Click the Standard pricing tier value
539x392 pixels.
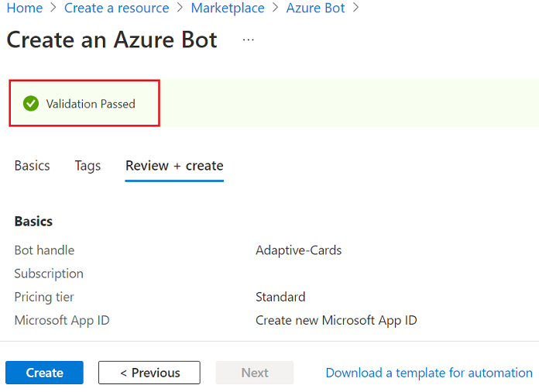click(x=280, y=297)
